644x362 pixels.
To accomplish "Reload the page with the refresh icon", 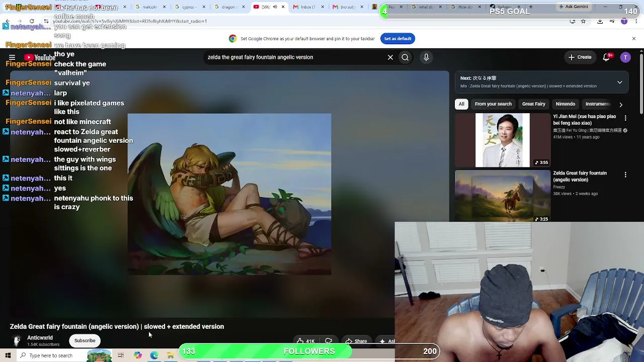I will pyautogui.click(x=32, y=21).
